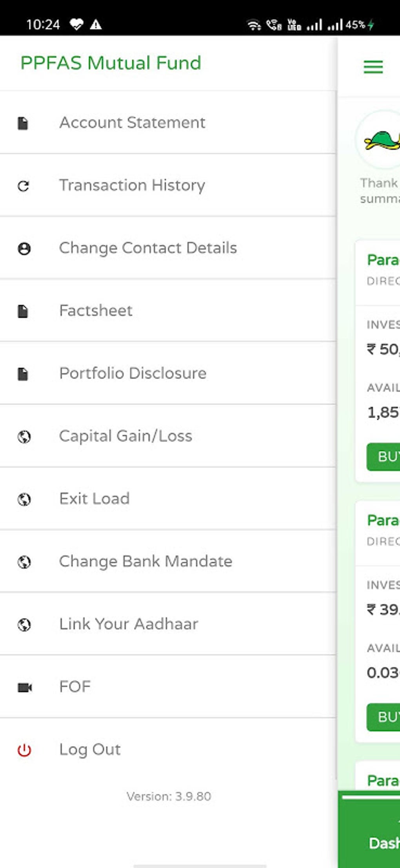Tap the FOF video camera icon
The image size is (400, 868).
(25, 687)
